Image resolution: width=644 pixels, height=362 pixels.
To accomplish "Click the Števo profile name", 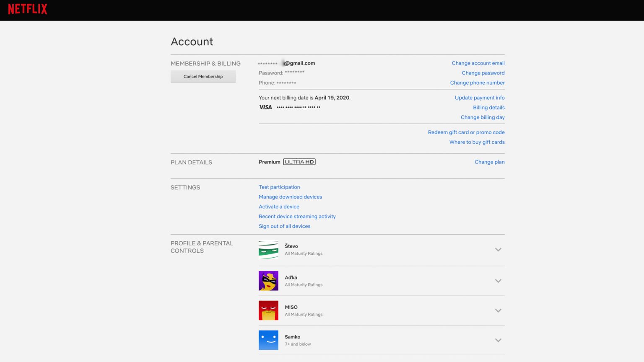I will point(291,246).
